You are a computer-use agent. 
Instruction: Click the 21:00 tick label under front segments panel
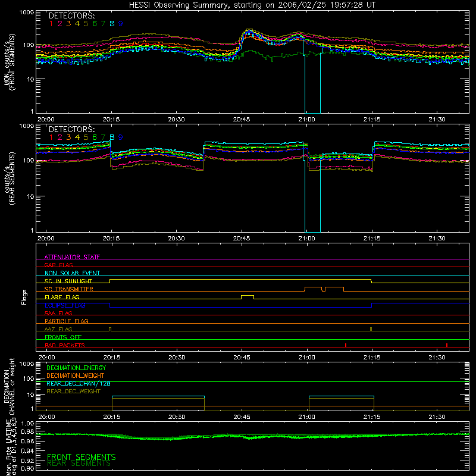(306, 120)
